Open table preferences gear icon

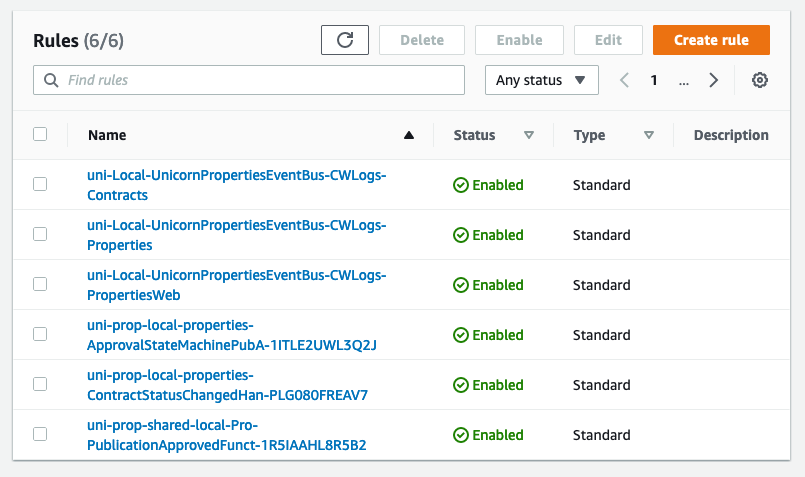point(759,80)
